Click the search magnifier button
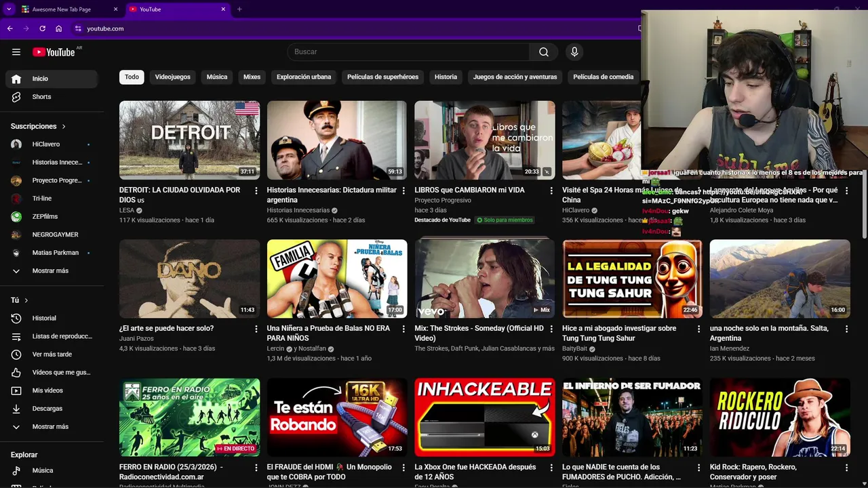Screen dimensions: 868x488 point(544,52)
